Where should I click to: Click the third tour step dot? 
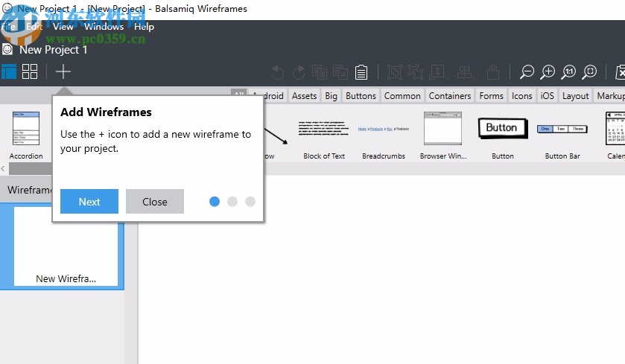pyautogui.click(x=250, y=202)
